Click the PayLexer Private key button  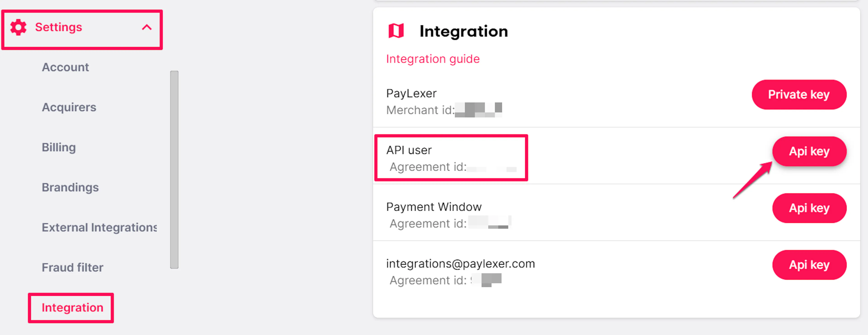pyautogui.click(x=799, y=95)
